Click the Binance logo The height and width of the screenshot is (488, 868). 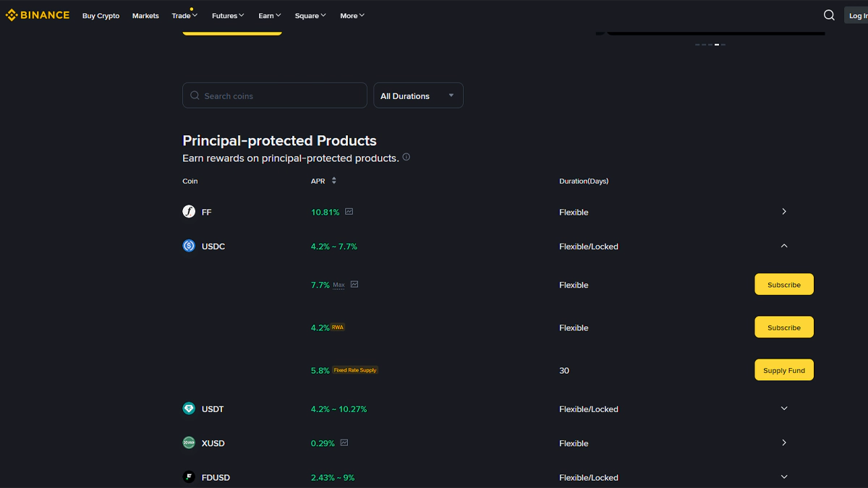[x=38, y=15]
